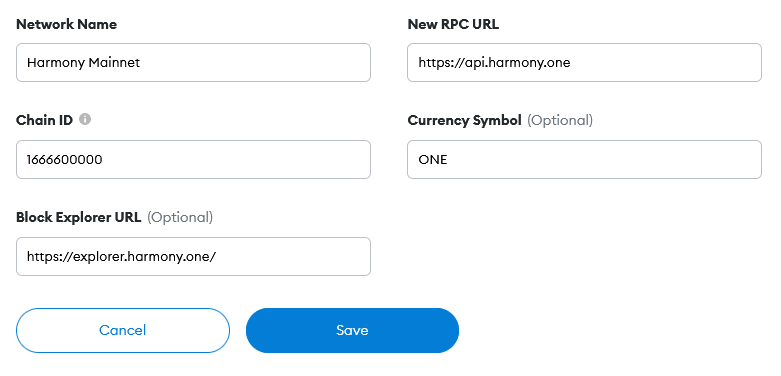Click the Network Name label
This screenshot has height=376, width=781.
(x=66, y=24)
